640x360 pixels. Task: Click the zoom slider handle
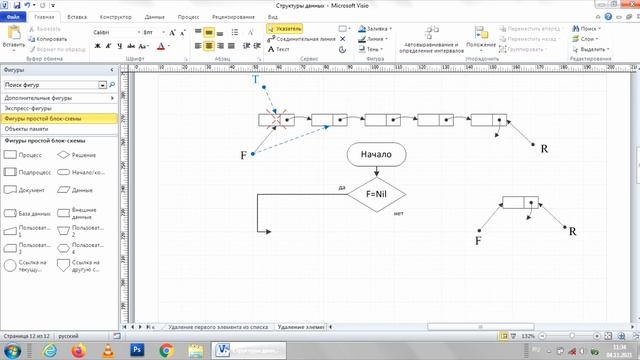click(571, 336)
